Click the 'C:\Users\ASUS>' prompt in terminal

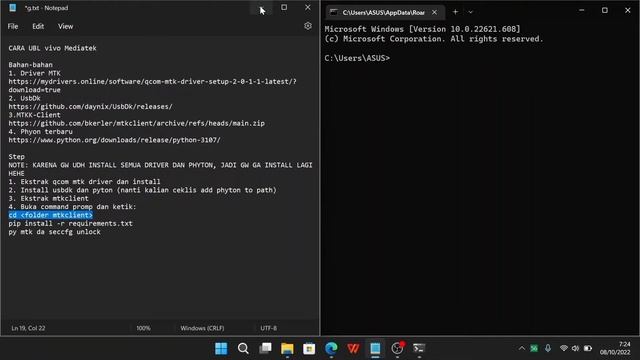[x=357, y=58]
